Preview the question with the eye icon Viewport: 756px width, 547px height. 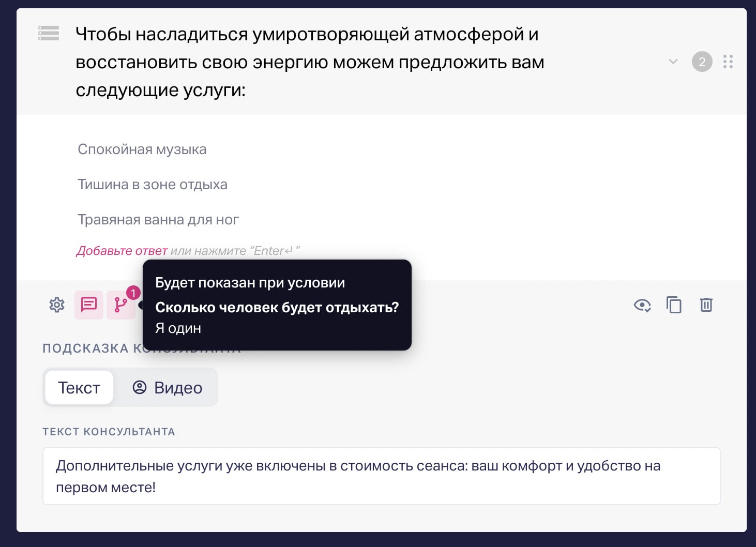pyautogui.click(x=642, y=306)
